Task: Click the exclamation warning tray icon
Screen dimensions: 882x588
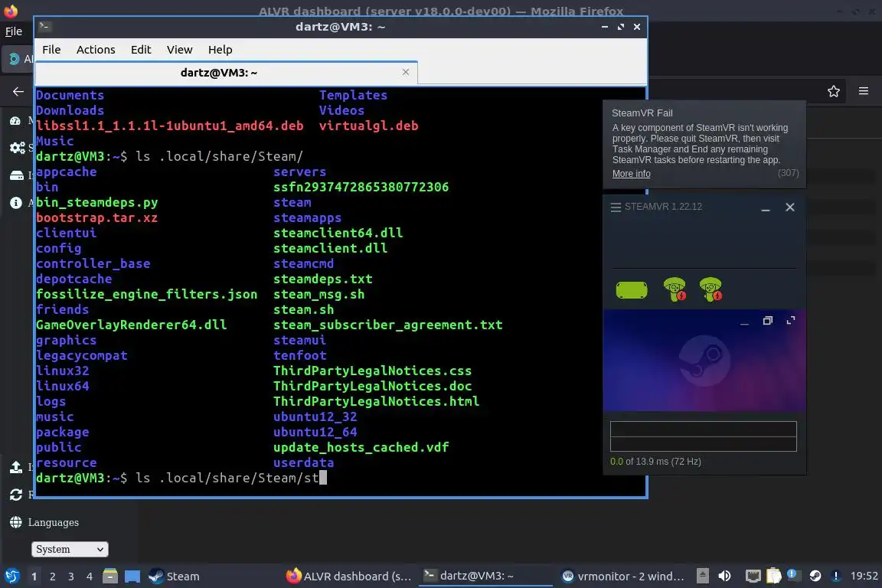Action: point(836,576)
